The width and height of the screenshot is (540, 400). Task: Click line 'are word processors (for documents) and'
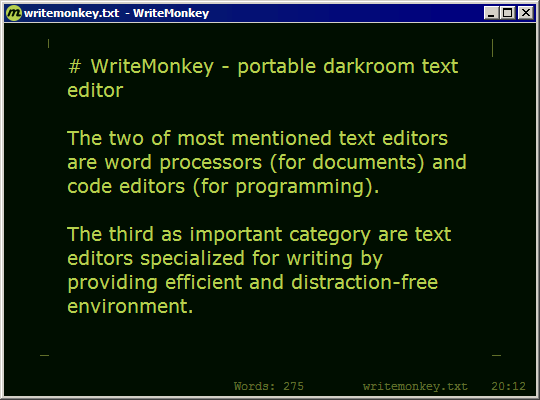[267, 163]
